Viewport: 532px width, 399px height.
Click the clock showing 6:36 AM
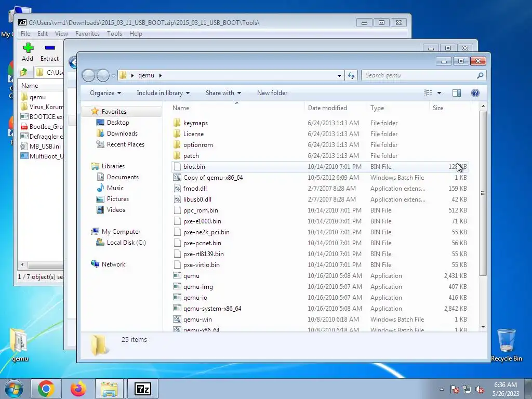506,385
